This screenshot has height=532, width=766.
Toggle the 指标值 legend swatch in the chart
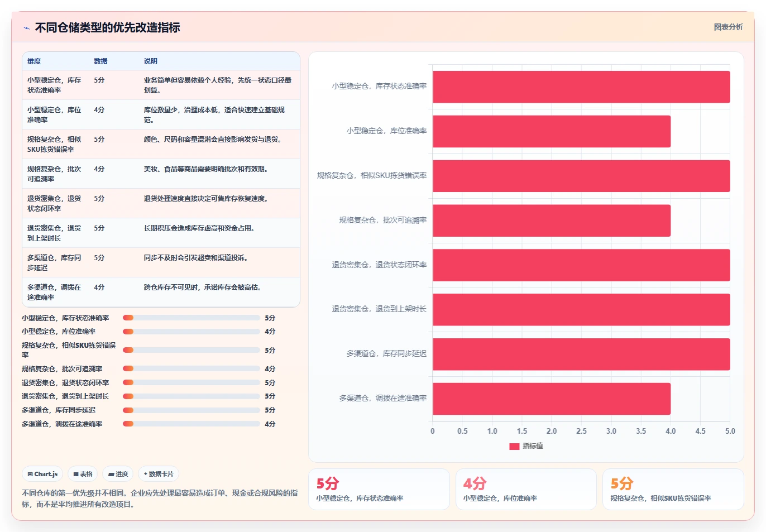click(514, 446)
